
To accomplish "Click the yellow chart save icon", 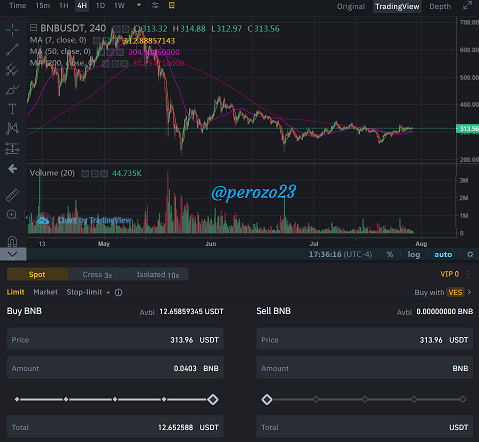I will pos(172,6).
